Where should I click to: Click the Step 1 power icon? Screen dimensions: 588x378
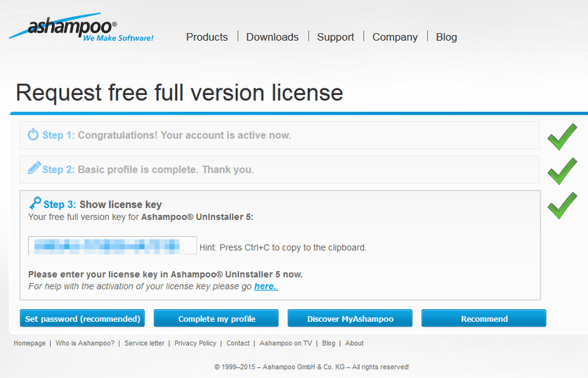point(33,134)
